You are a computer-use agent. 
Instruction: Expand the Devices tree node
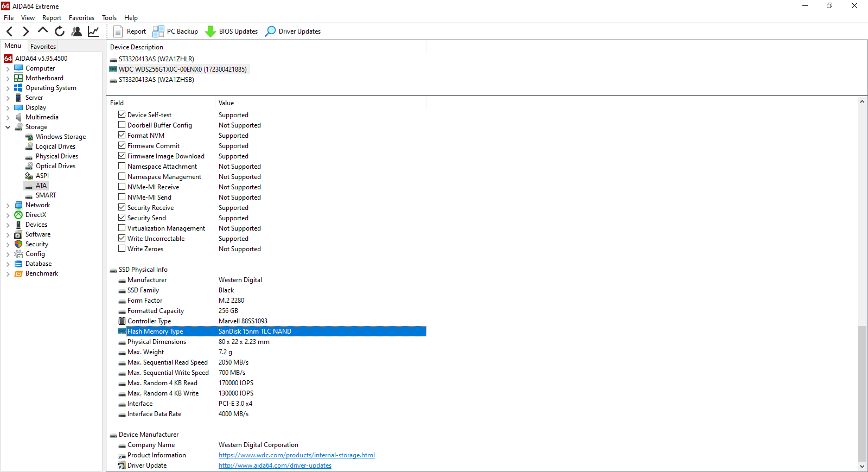click(8, 225)
